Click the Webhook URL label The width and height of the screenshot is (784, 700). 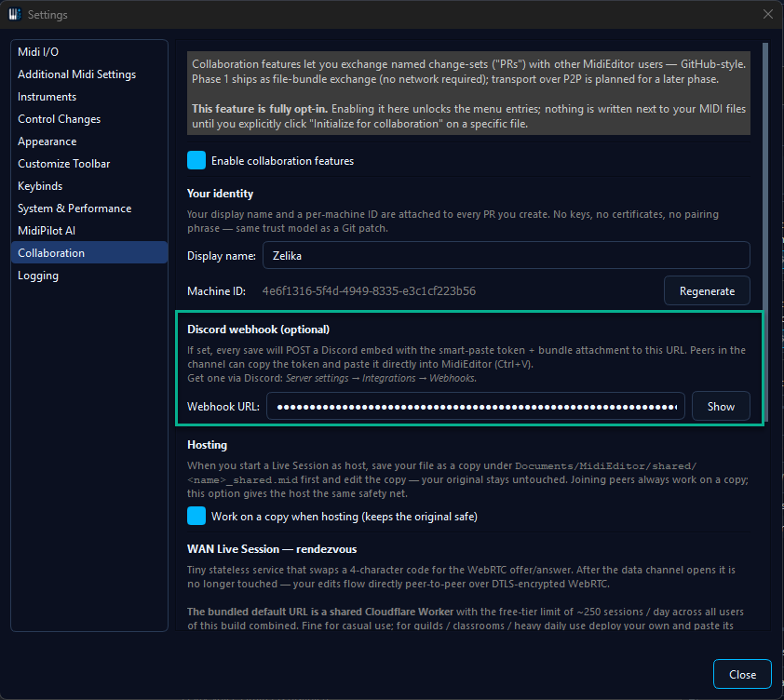(223, 407)
